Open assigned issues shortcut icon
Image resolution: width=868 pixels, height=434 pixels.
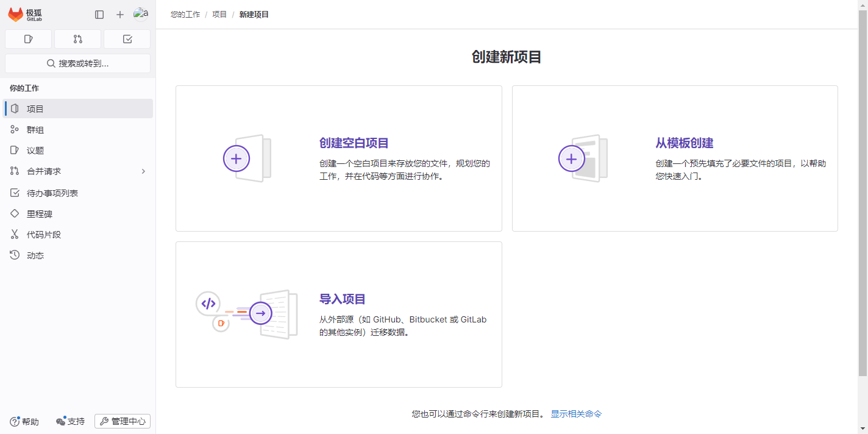point(28,39)
